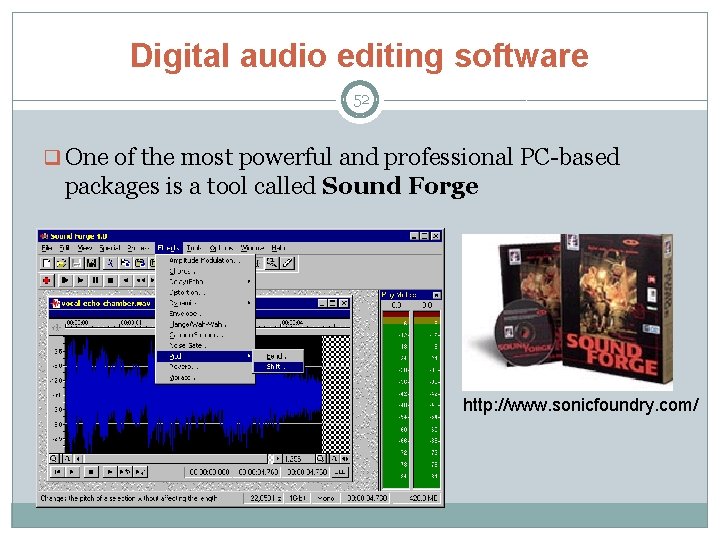The height and width of the screenshot is (540, 720).
Task: Click the Copy toolbar icon
Action: pyautogui.click(x=124, y=263)
